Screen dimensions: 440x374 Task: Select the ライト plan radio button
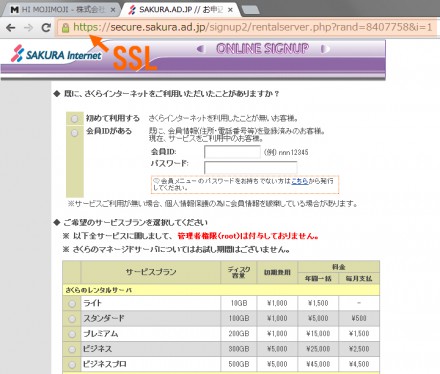pos(72,304)
